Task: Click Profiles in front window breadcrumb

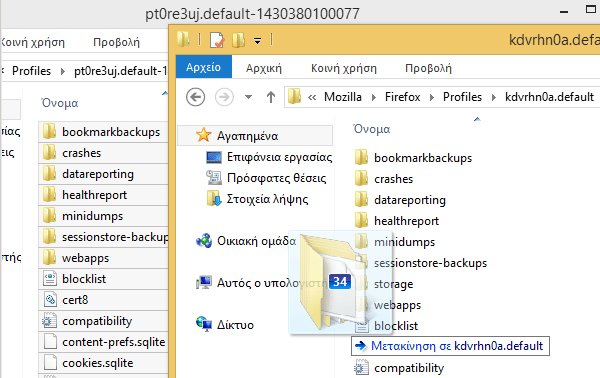Action: pyautogui.click(x=462, y=97)
